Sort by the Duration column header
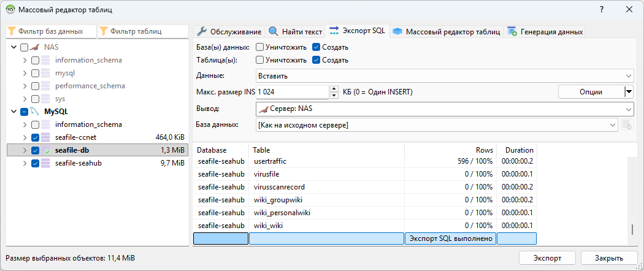 click(x=516, y=150)
